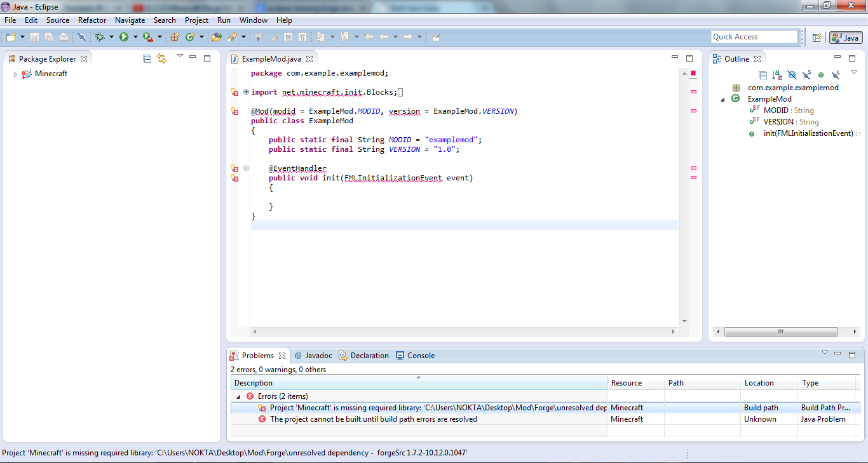The height and width of the screenshot is (463, 868).
Task: Collapse the ExampleMod class in Outline
Action: [x=722, y=99]
